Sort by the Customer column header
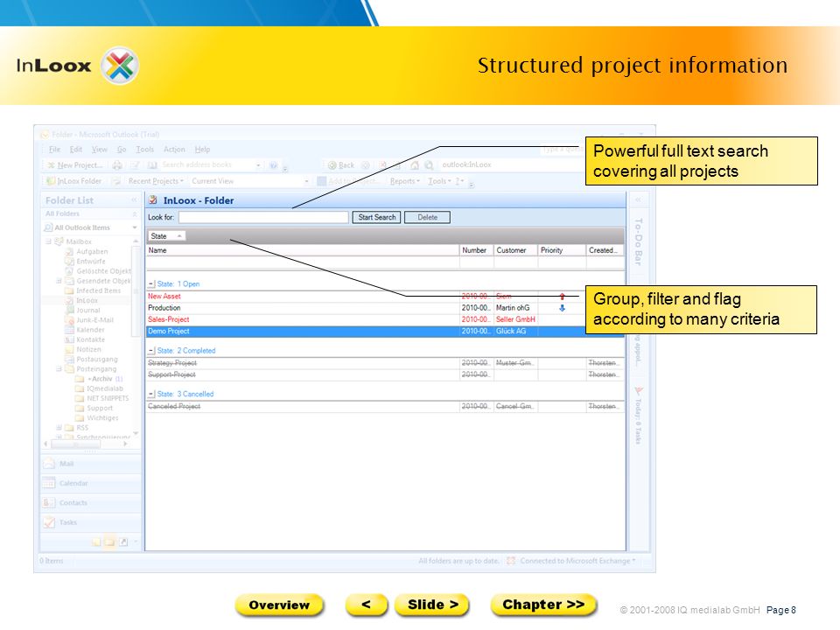 (x=515, y=250)
